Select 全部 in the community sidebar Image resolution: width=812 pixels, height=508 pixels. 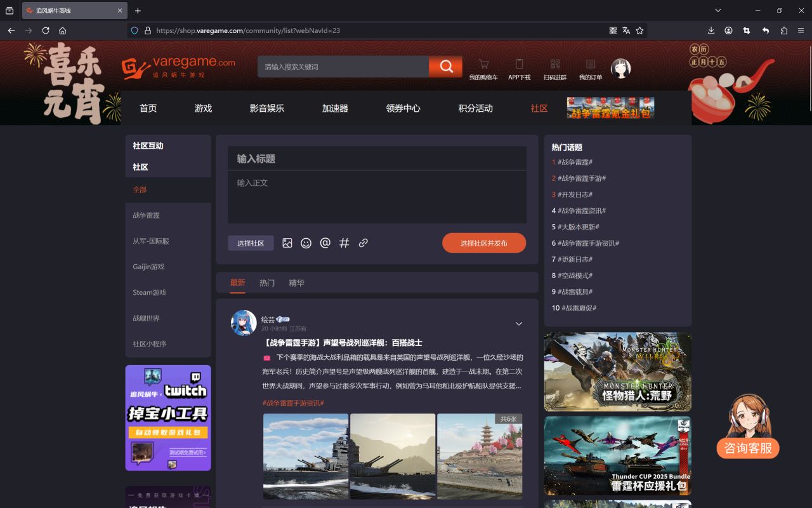[x=168, y=189]
